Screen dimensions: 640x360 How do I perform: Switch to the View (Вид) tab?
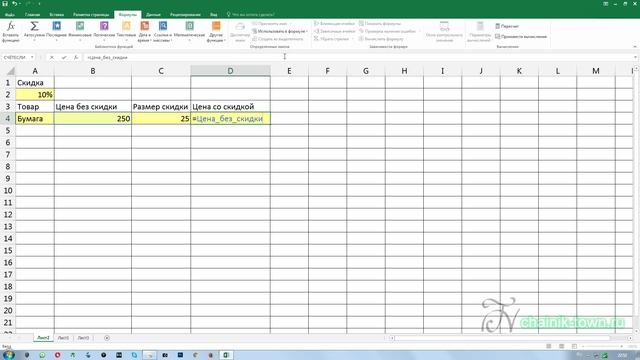pos(214,15)
